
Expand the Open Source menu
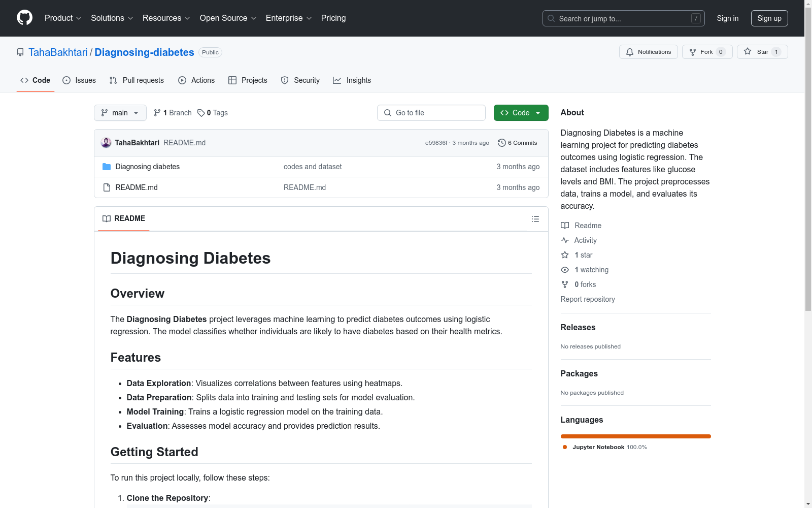(x=228, y=18)
